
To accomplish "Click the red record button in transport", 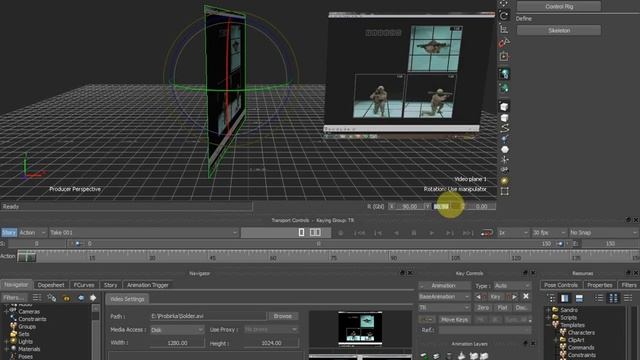I will coord(487,233).
